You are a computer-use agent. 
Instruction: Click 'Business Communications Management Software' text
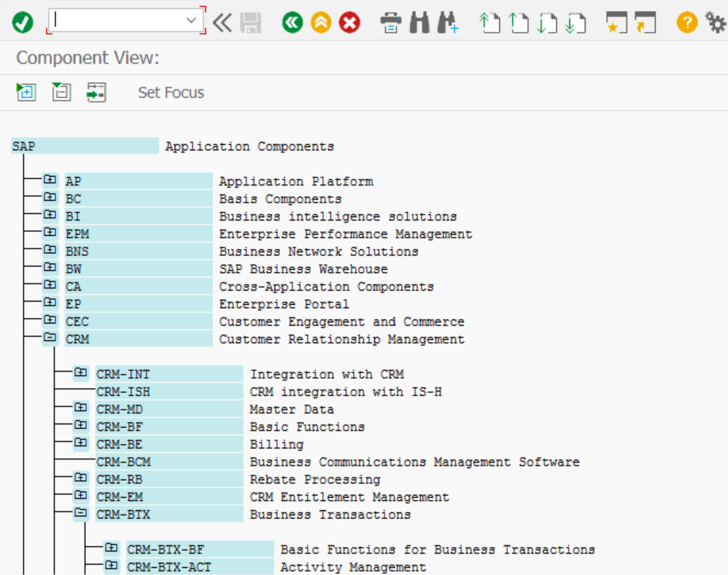click(414, 462)
